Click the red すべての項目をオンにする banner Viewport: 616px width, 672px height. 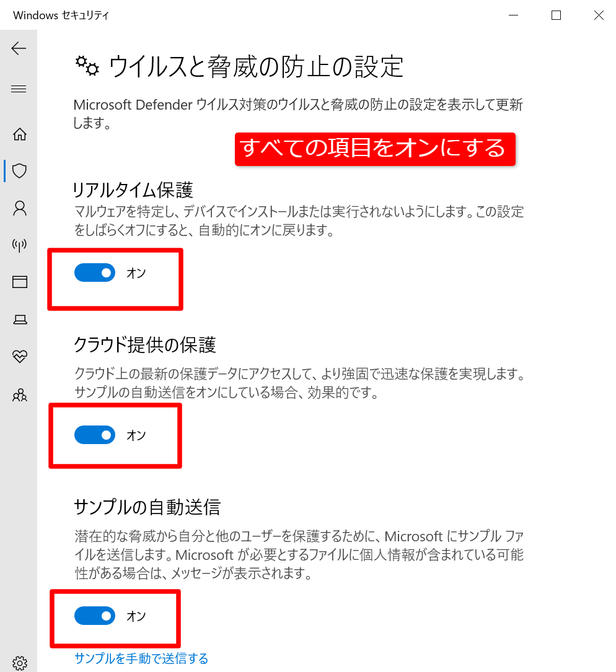[375, 149]
